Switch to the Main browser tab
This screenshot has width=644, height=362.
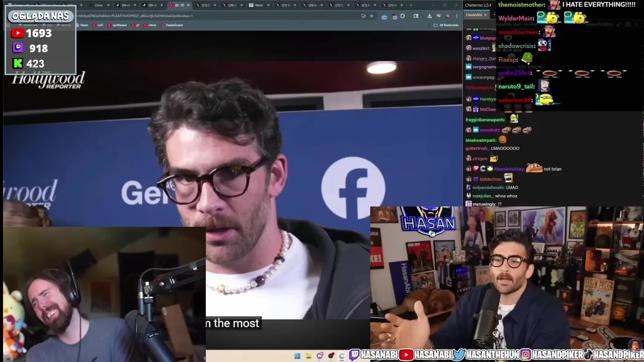pos(259,5)
